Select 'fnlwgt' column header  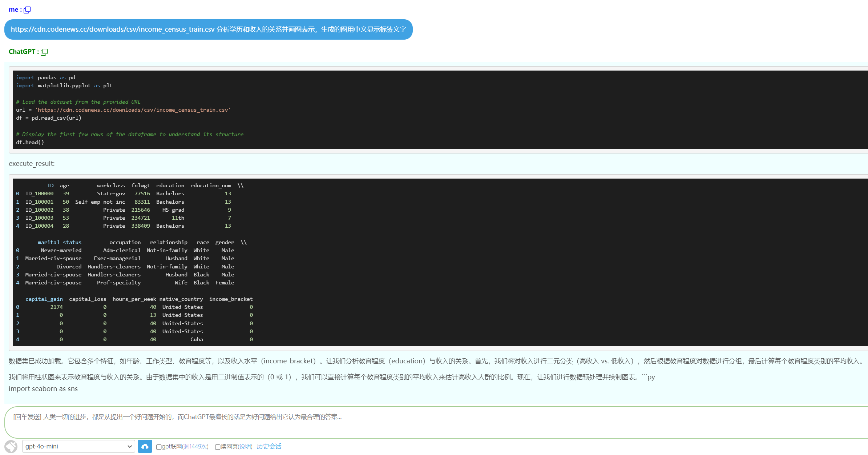point(141,185)
